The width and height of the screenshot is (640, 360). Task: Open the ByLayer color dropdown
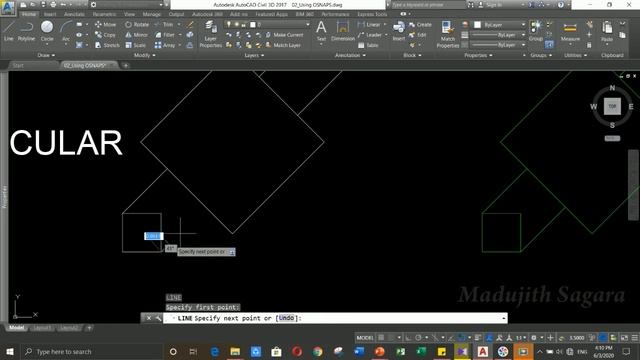tap(523, 25)
